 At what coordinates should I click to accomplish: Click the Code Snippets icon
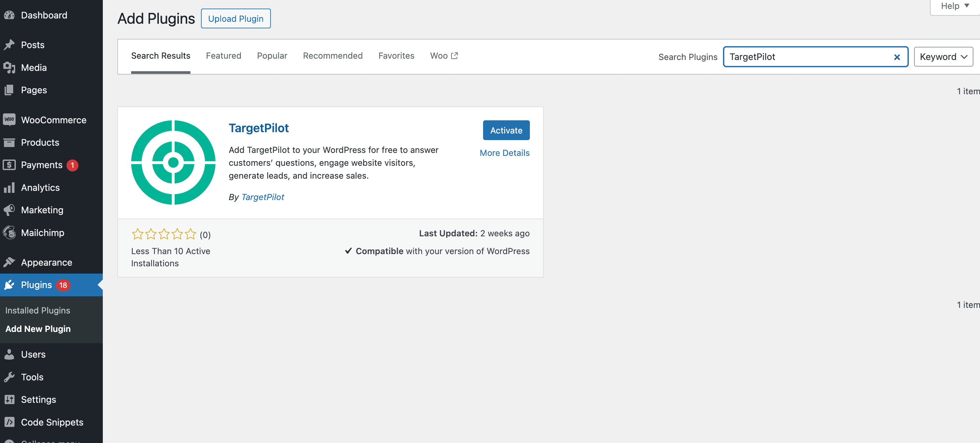click(9, 422)
